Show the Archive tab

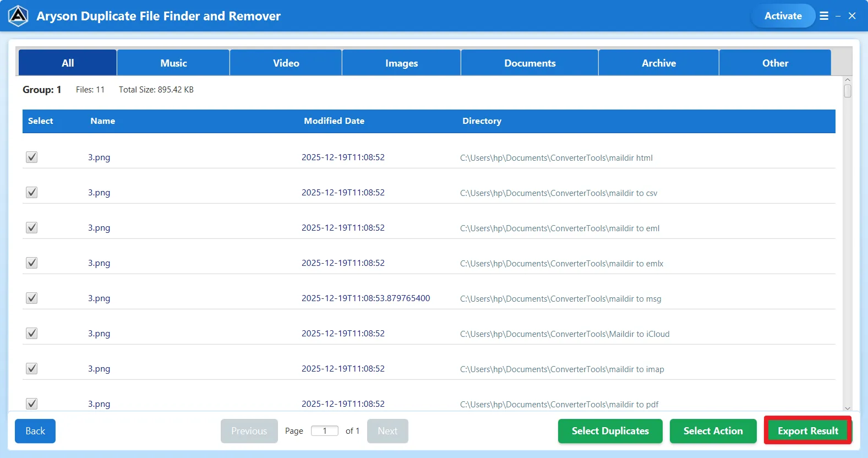pyautogui.click(x=658, y=63)
